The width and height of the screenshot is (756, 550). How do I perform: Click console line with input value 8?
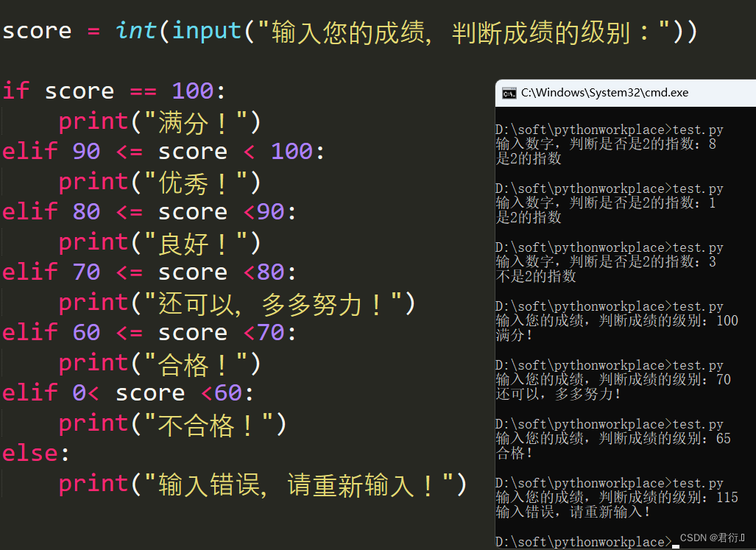pos(606,144)
